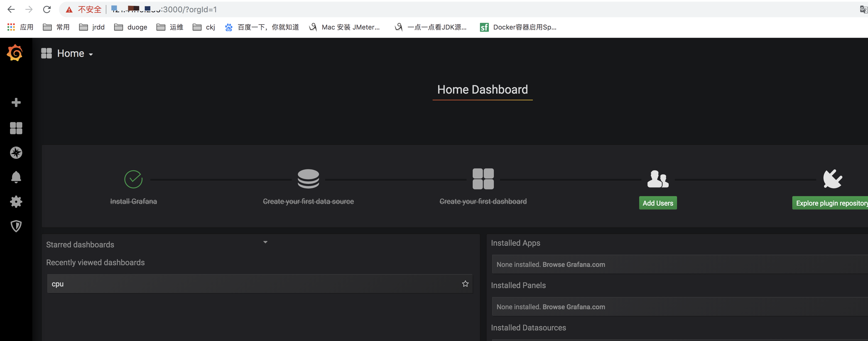This screenshot has height=341, width=868.
Task: Click Explore plugin repository
Action: [x=831, y=203]
